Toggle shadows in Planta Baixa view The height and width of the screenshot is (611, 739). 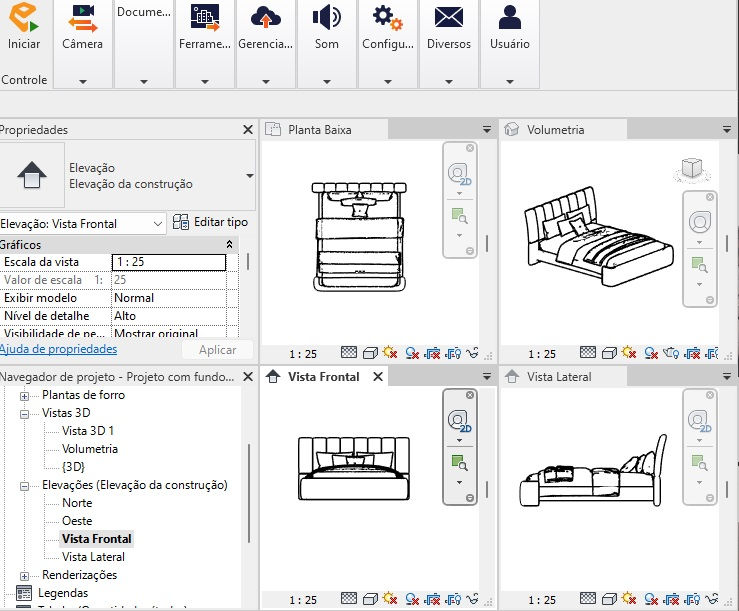[412, 353]
